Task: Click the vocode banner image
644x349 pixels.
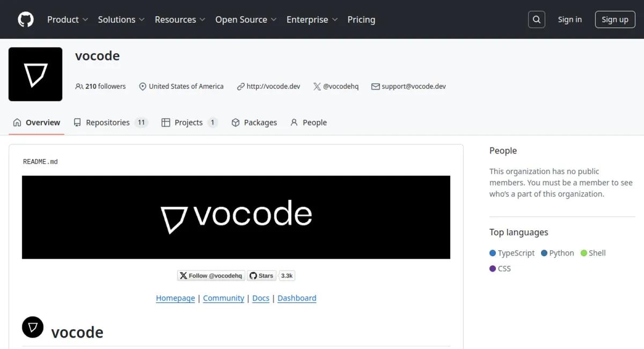Action: 236,217
